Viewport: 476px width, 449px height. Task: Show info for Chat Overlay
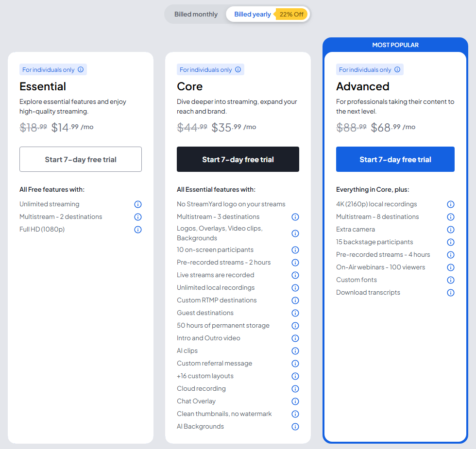pyautogui.click(x=295, y=401)
